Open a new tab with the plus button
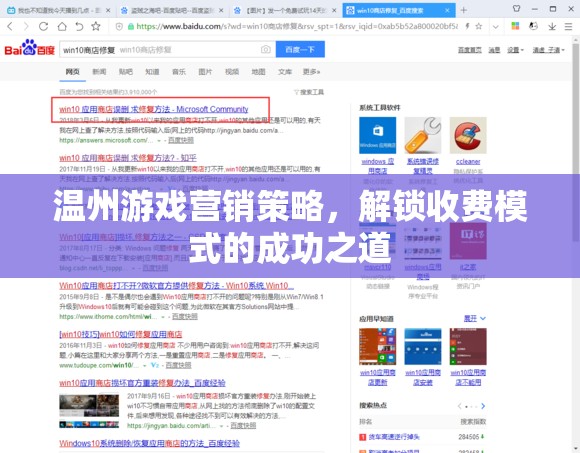 click(463, 10)
